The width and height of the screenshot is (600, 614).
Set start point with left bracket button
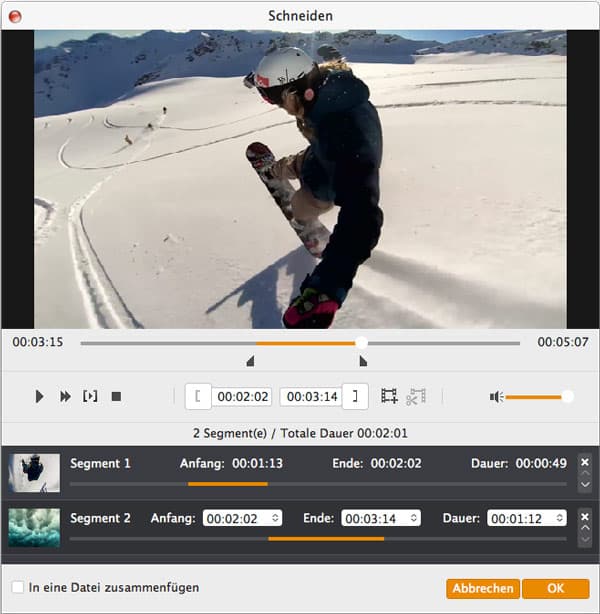pyautogui.click(x=198, y=397)
